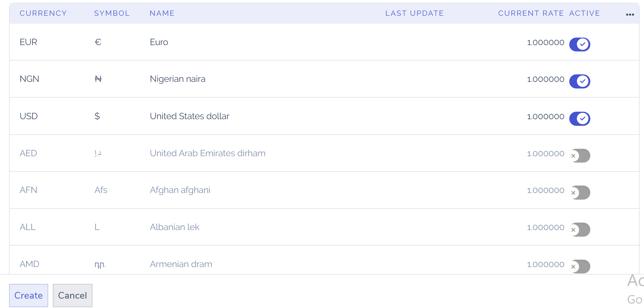Enable the Afghan afghani toggle

point(580,192)
